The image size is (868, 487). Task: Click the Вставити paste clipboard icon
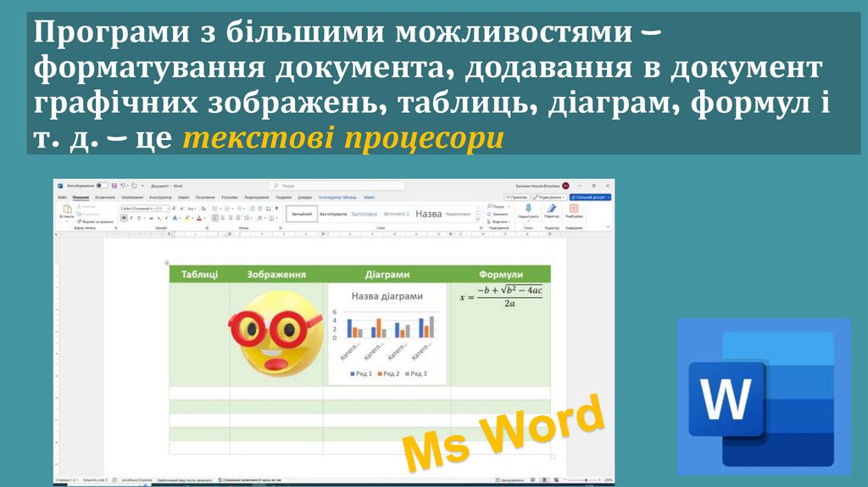pyautogui.click(x=67, y=209)
